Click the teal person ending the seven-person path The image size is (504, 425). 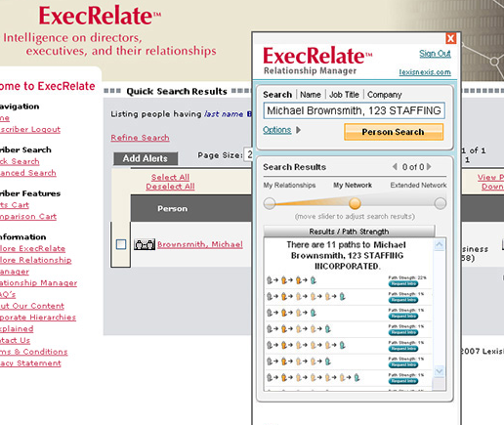tap(357, 377)
